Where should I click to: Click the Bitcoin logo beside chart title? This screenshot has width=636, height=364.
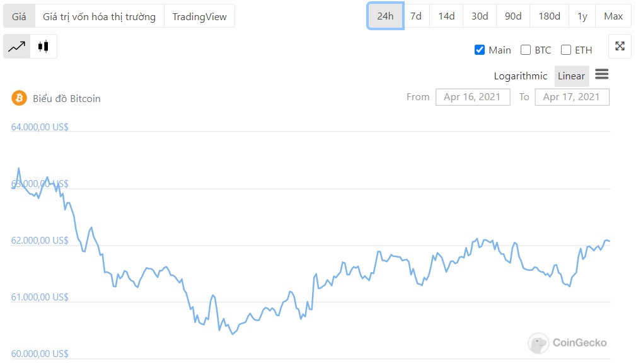(x=20, y=98)
